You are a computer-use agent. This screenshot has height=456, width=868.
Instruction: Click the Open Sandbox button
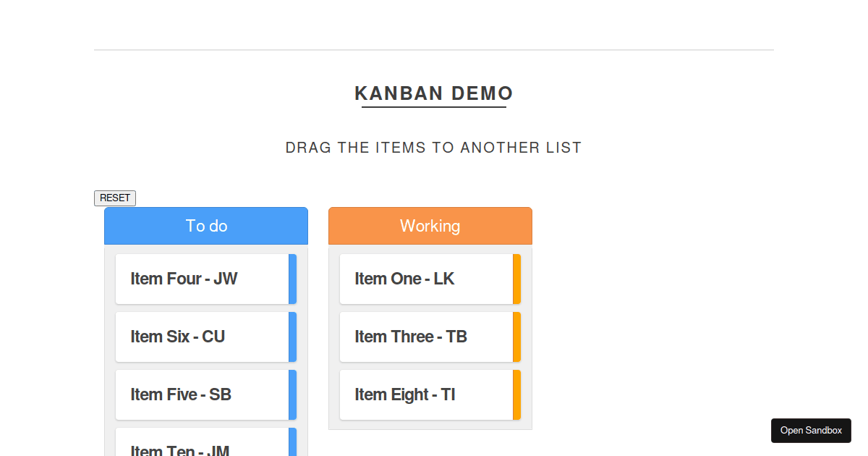pyautogui.click(x=811, y=430)
